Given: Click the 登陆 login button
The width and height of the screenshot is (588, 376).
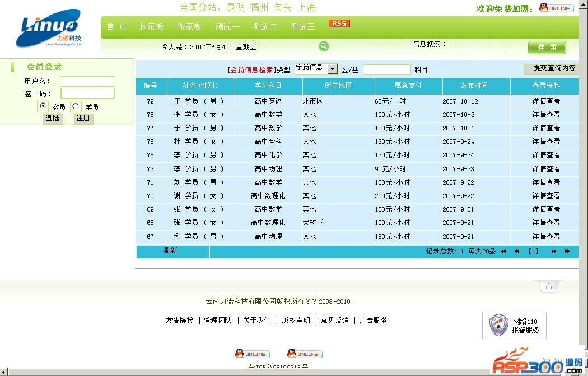Looking at the screenshot, I should tap(53, 119).
